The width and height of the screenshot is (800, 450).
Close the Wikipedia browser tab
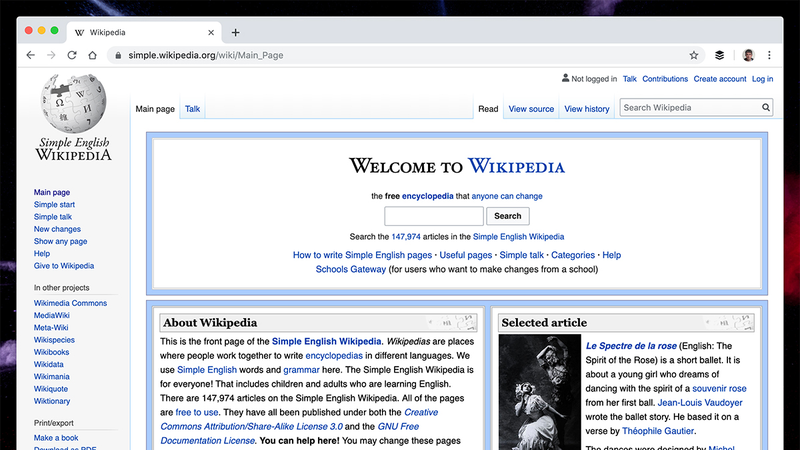(x=211, y=33)
